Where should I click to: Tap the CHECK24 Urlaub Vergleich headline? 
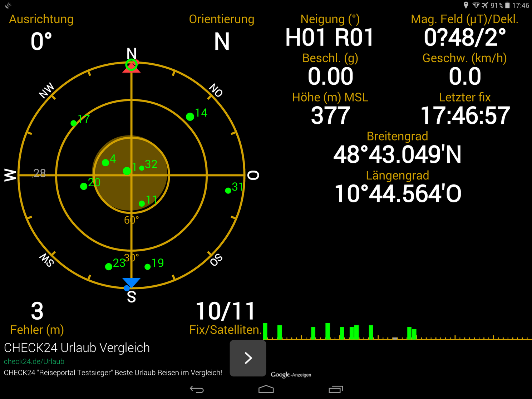point(77,348)
